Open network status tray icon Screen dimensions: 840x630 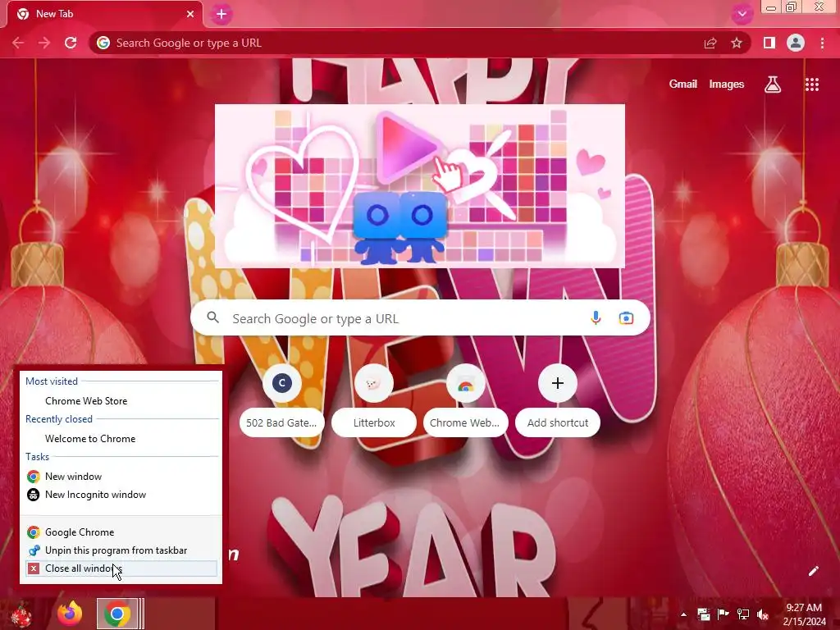point(743,614)
